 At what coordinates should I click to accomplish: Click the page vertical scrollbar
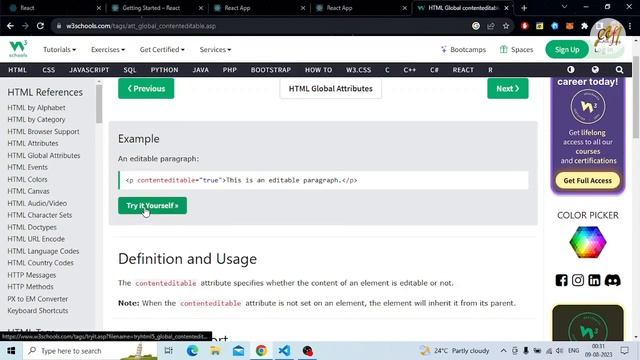(x=636, y=97)
